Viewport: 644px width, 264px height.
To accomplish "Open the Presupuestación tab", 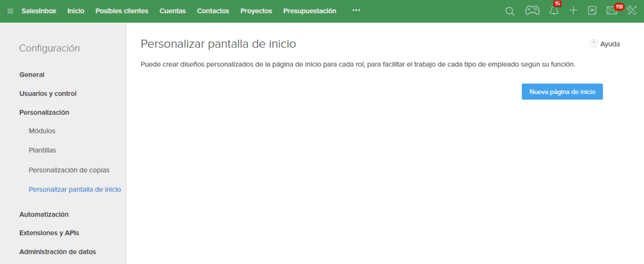I will point(309,11).
